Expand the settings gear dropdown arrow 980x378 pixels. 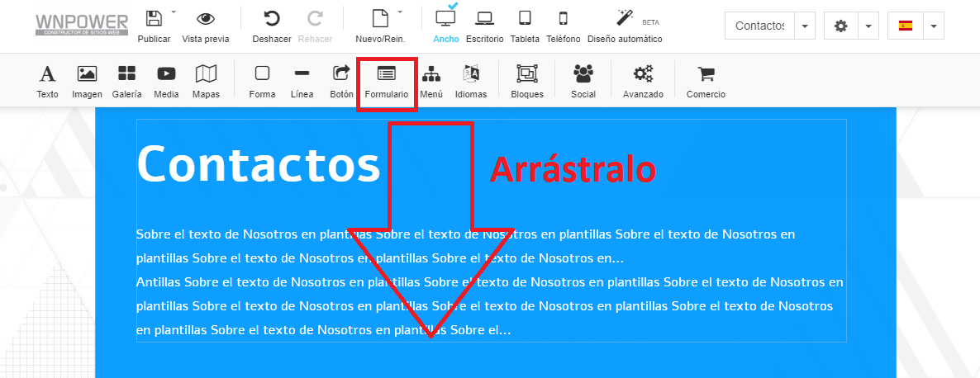point(868,26)
